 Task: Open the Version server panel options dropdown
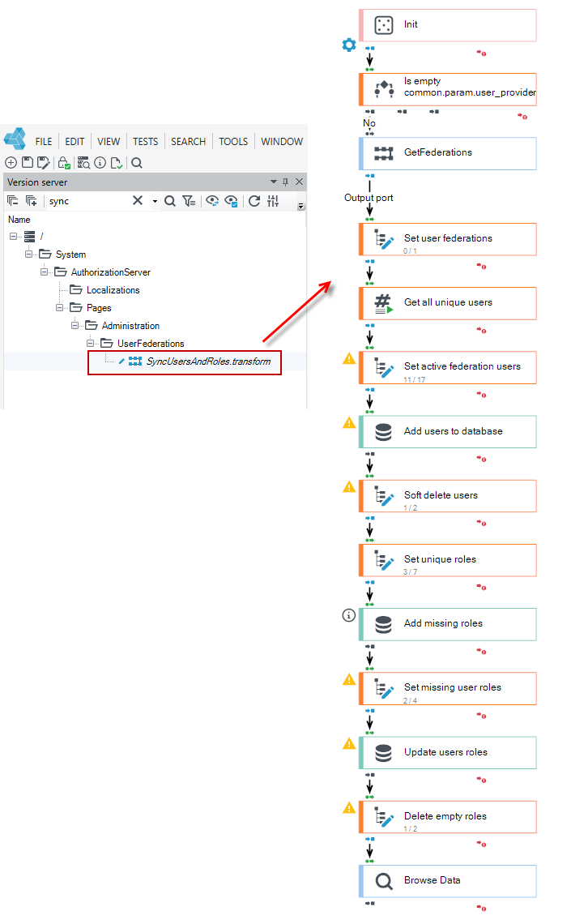coord(273,182)
